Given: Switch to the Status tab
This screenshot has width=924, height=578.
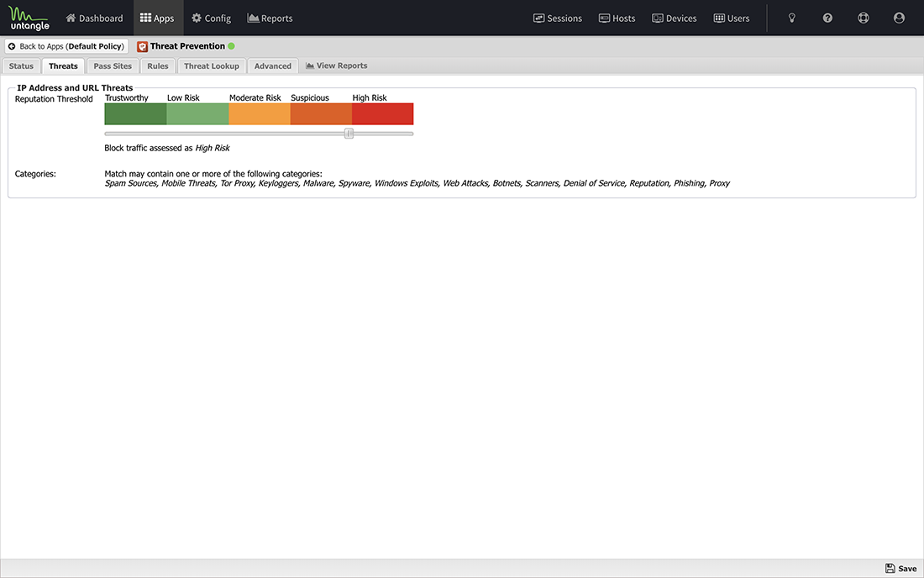Looking at the screenshot, I should tap(21, 66).
